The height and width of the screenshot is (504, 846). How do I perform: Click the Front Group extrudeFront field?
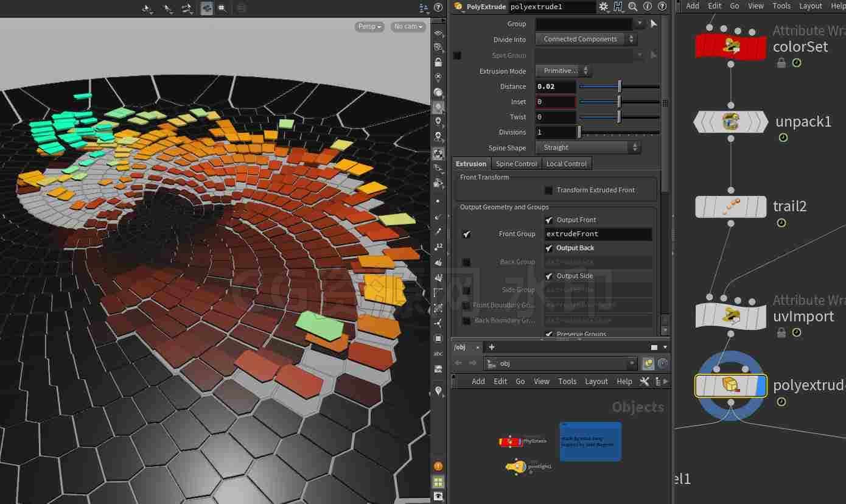598,234
